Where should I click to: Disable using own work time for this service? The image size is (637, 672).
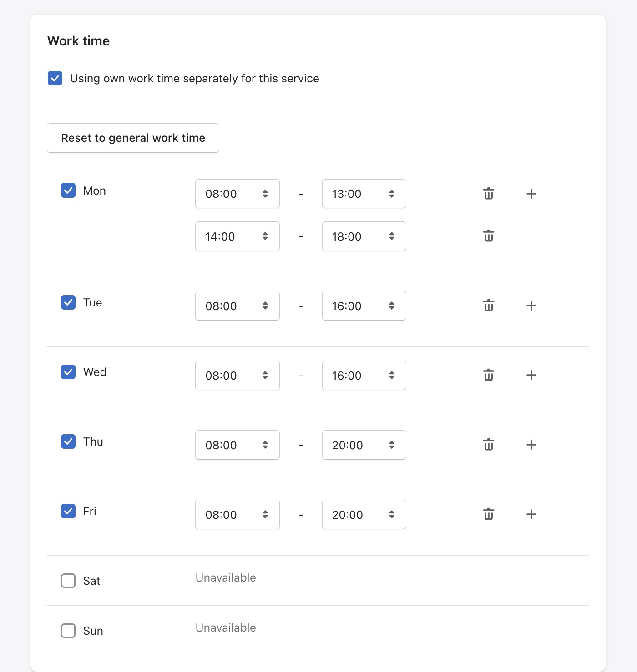[x=55, y=78]
